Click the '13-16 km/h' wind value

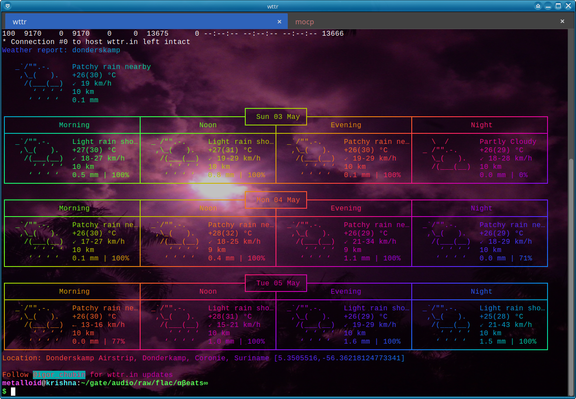coord(103,325)
